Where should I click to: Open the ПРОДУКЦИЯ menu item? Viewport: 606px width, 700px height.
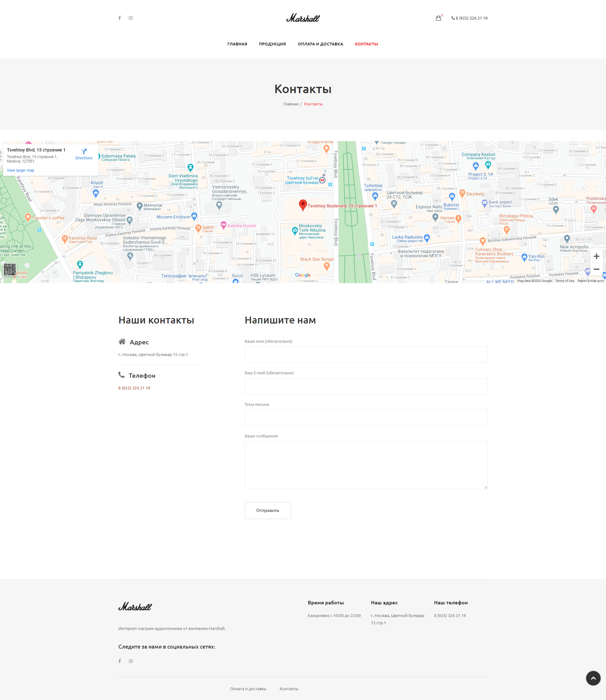tap(272, 44)
